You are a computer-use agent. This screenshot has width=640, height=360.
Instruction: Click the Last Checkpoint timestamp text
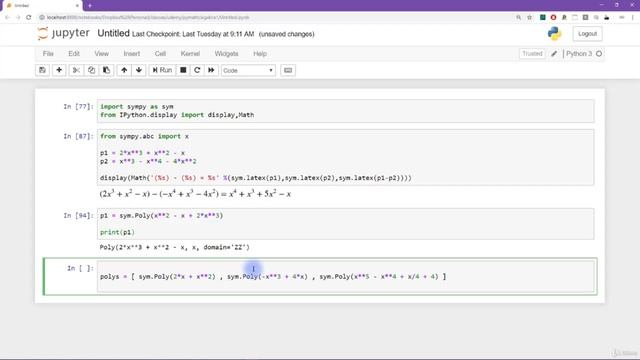click(193, 34)
